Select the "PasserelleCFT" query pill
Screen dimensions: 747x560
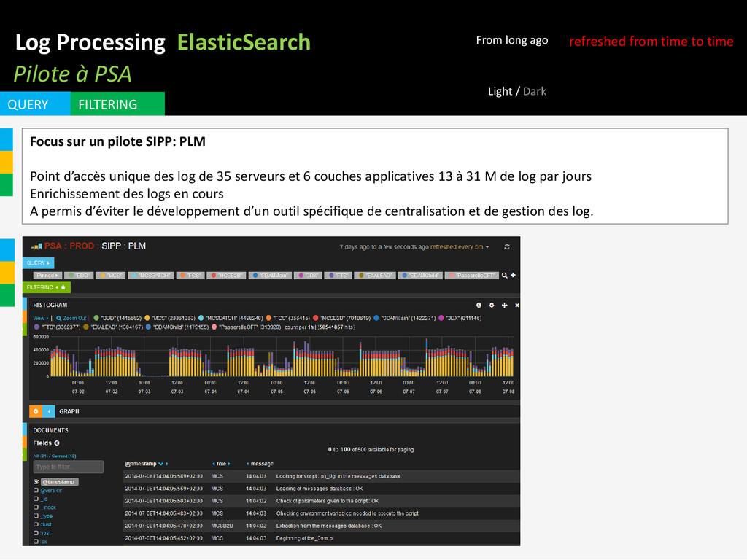tap(472, 275)
